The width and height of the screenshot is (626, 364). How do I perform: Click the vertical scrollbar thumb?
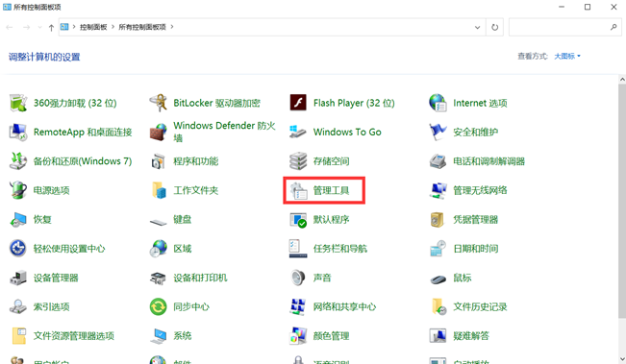tap(622, 201)
